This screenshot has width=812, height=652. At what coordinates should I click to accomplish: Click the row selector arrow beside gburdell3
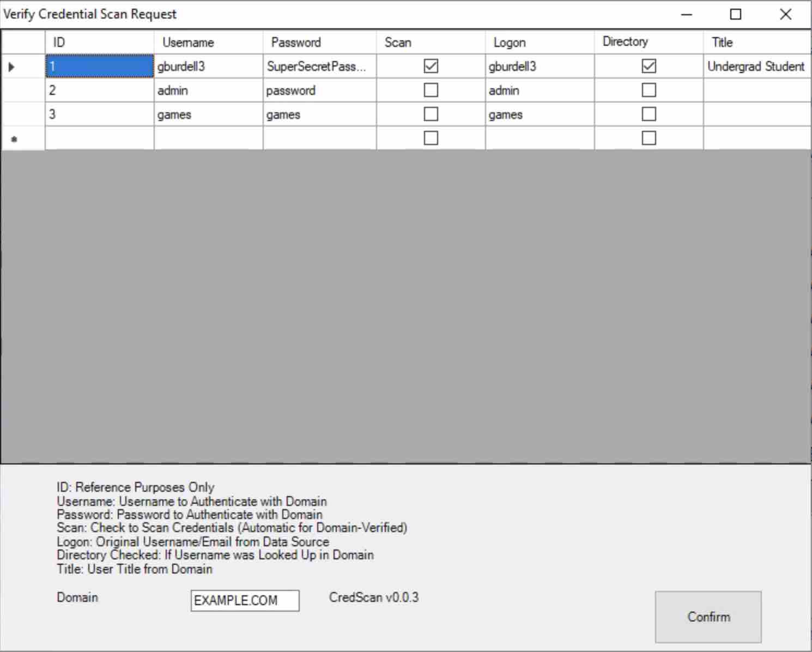click(x=12, y=66)
